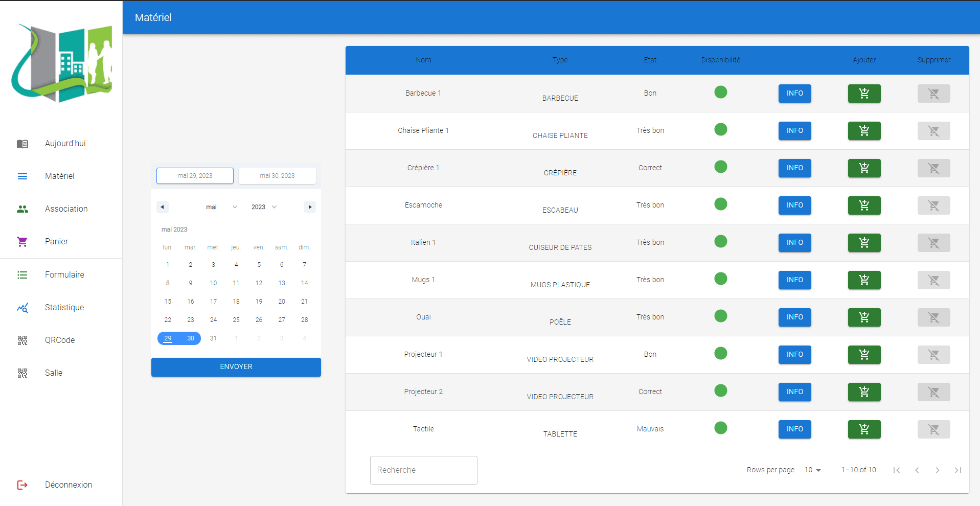Click availability indicator for Crépière 1
Screen dimensions: 980x506
[x=721, y=167]
